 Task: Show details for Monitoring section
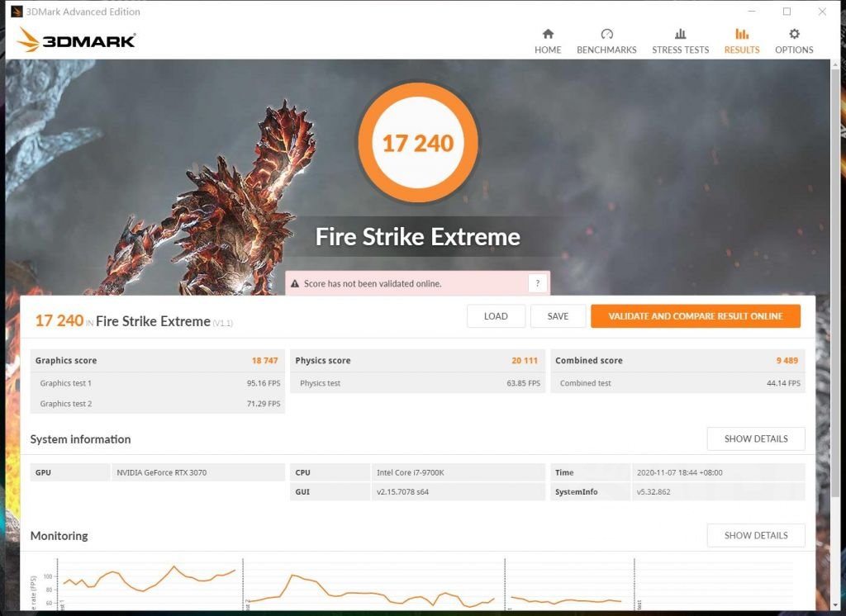click(x=755, y=535)
